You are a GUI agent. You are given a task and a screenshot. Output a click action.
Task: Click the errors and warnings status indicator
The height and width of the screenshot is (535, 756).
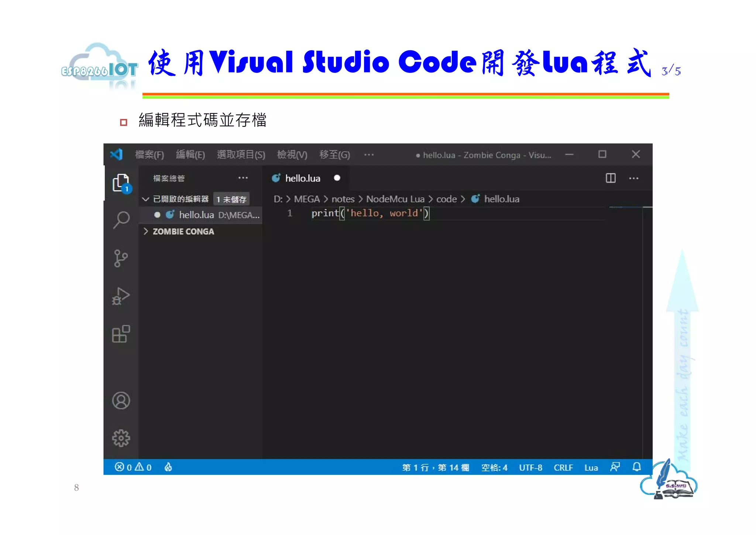(133, 467)
